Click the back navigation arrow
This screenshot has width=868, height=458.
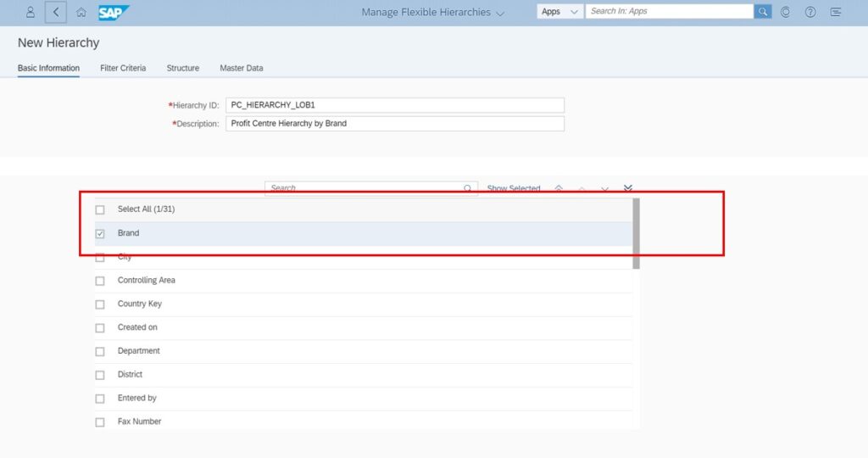tap(55, 12)
